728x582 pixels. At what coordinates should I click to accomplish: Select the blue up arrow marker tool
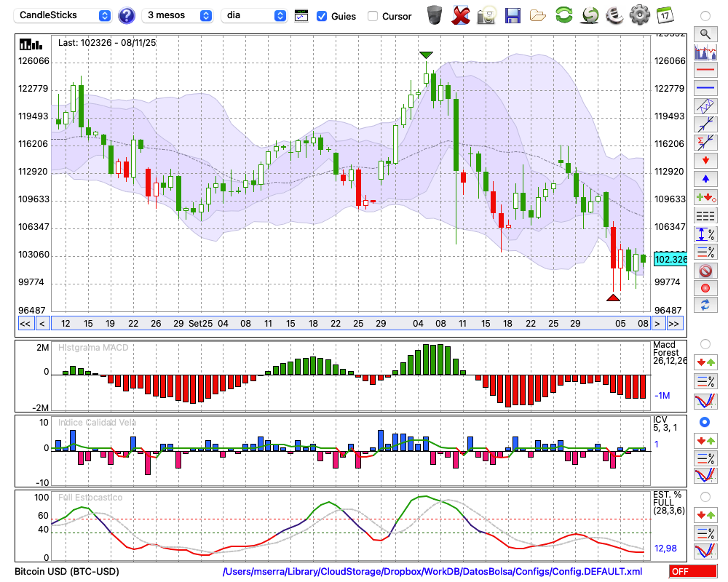click(705, 179)
